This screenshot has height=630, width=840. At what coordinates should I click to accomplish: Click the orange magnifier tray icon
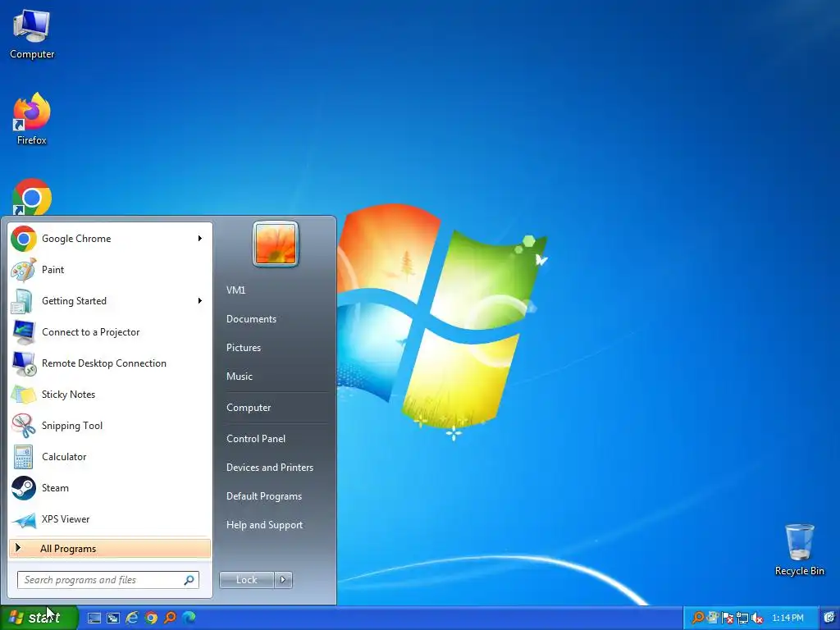pyautogui.click(x=697, y=618)
